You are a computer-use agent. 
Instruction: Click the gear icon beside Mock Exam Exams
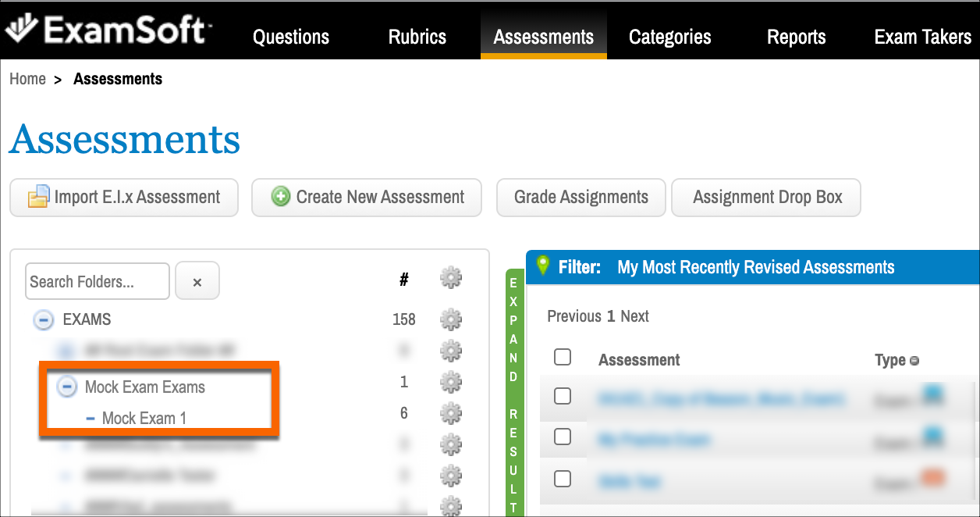tap(451, 382)
